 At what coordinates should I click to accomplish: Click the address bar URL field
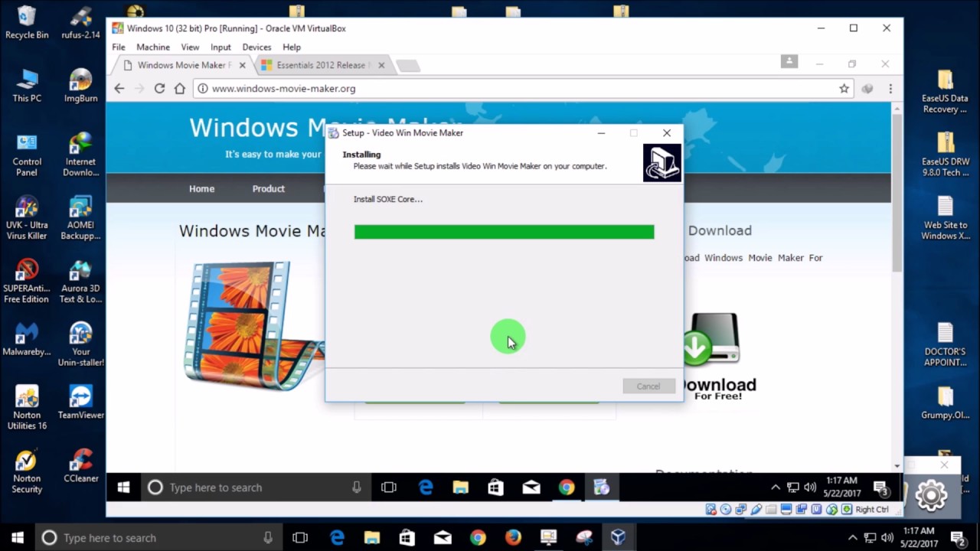pos(523,89)
